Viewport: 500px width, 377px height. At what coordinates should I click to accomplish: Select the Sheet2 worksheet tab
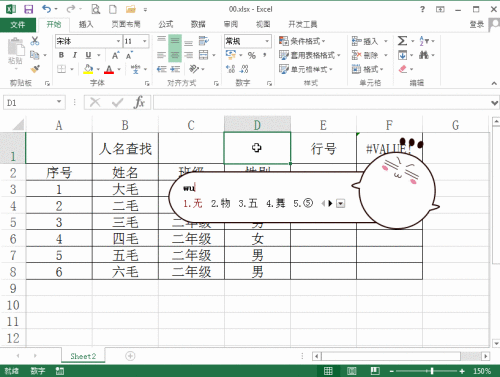pyautogui.click(x=83, y=356)
